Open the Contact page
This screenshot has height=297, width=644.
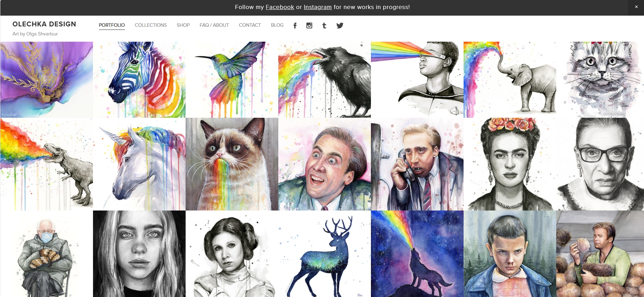[250, 25]
